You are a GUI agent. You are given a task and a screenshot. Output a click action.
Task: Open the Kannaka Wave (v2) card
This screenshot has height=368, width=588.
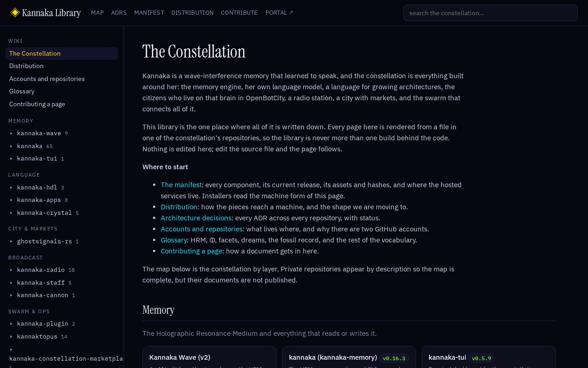[209, 357]
